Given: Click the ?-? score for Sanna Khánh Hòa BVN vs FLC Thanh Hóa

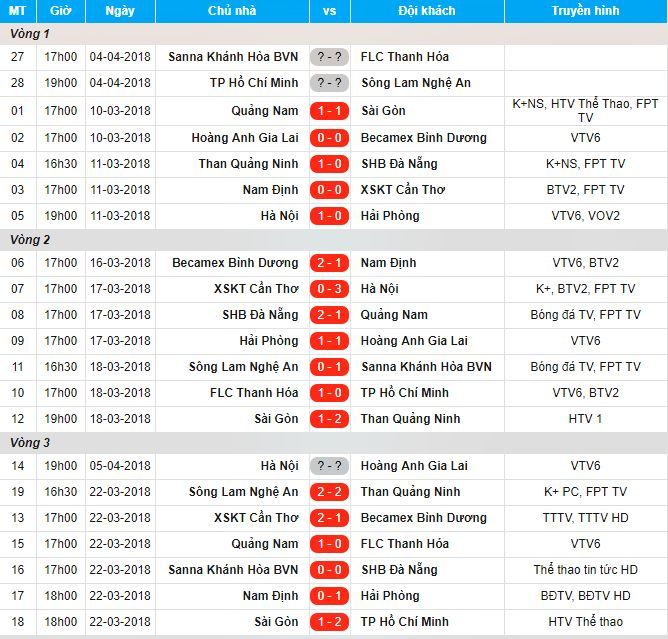Looking at the screenshot, I should click(x=329, y=57).
